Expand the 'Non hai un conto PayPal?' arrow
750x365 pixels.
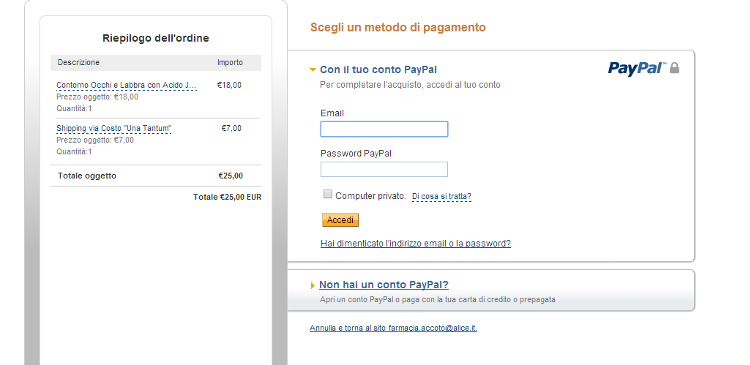313,286
